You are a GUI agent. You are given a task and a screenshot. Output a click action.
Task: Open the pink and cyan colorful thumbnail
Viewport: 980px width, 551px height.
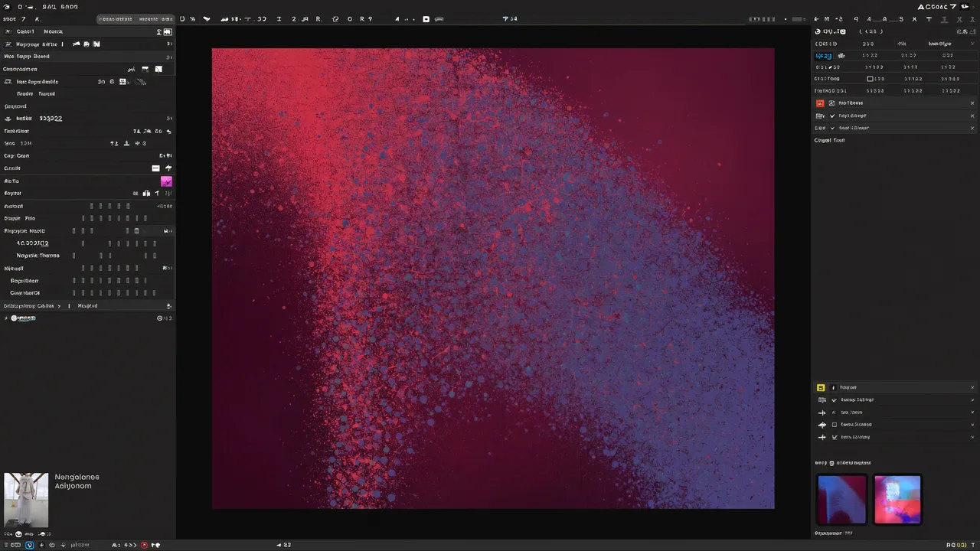coord(897,499)
